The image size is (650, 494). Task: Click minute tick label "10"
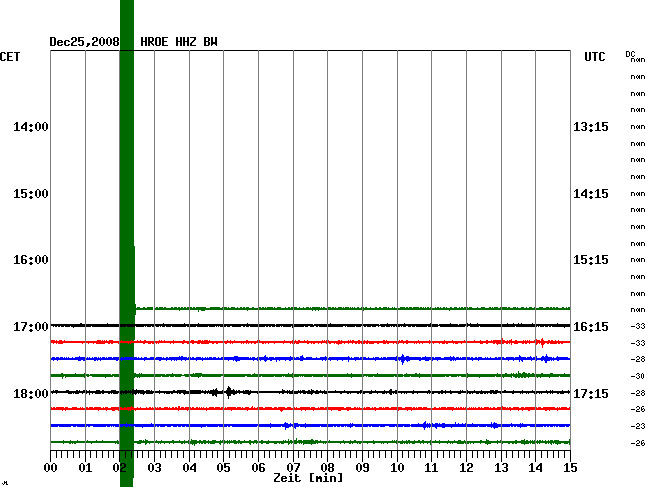397,468
